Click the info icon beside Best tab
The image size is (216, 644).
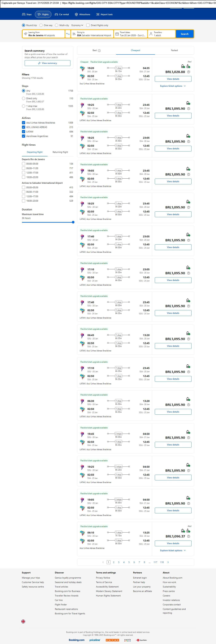pos(99,50)
